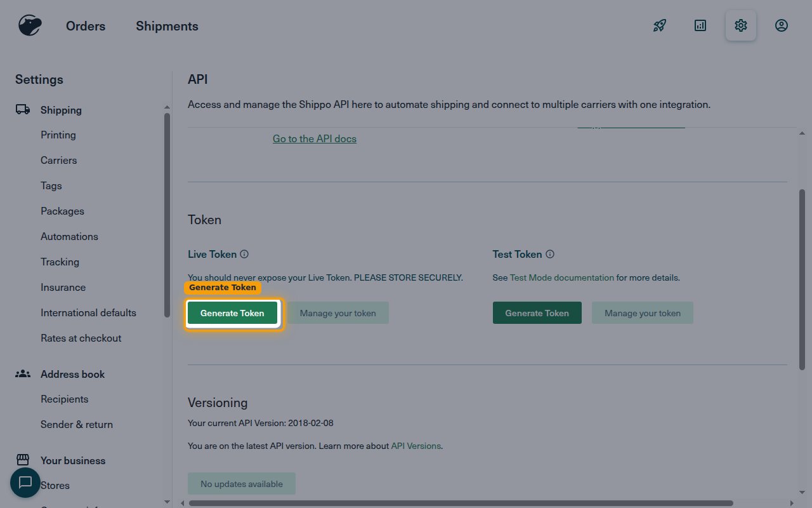Click Manage your token for Test Token
The height and width of the screenshot is (508, 812).
tap(643, 312)
